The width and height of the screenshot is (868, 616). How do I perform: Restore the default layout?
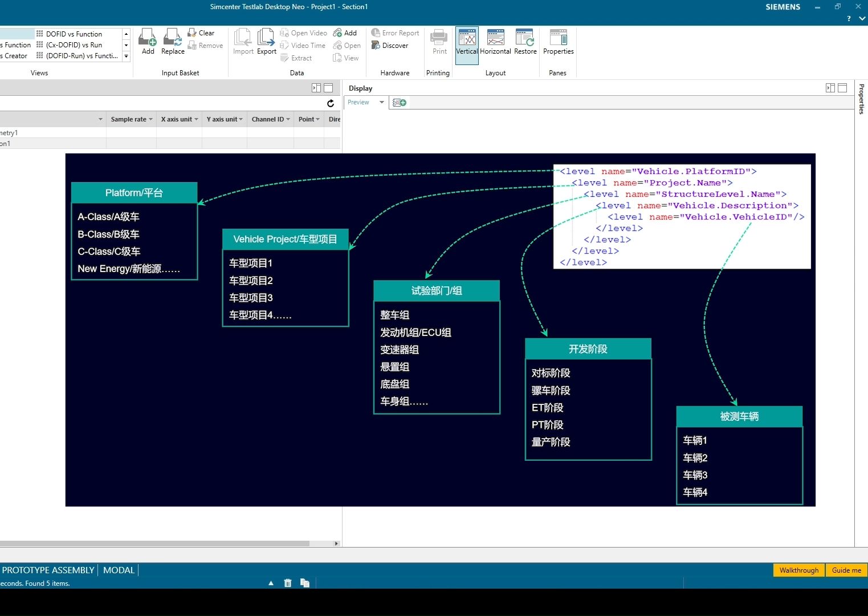pos(525,42)
